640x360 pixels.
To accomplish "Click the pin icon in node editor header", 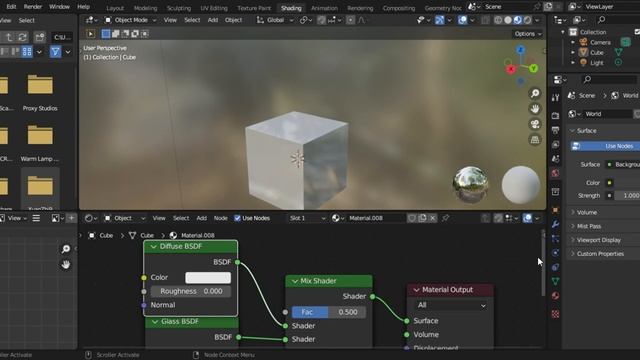I will 446,218.
